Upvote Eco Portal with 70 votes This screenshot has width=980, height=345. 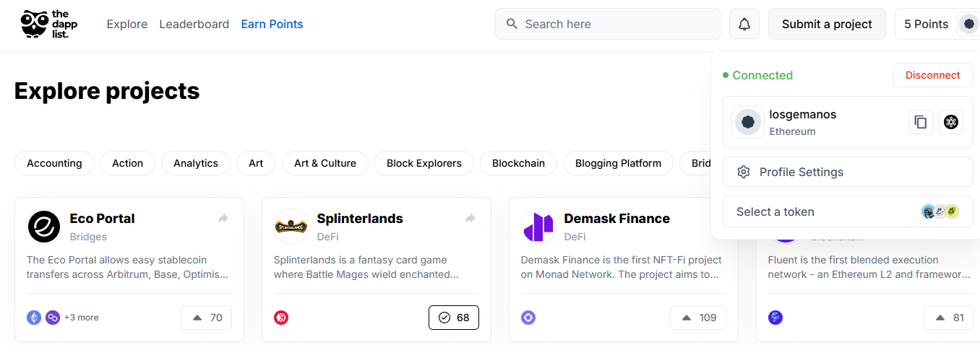(207, 318)
